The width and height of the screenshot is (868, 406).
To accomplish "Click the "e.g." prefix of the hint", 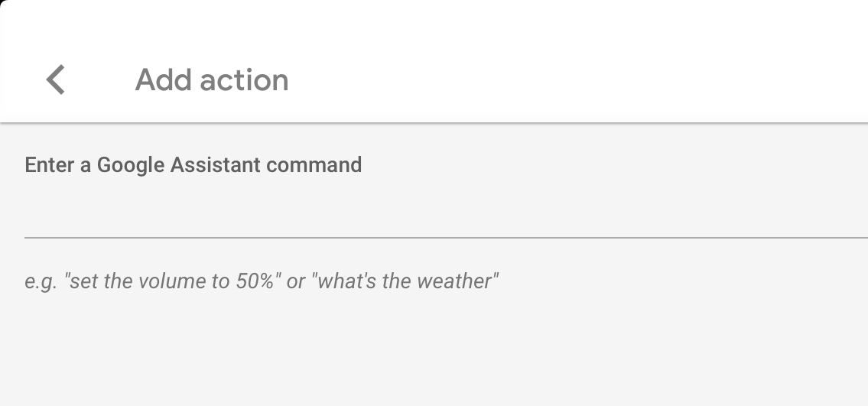I will (41, 281).
